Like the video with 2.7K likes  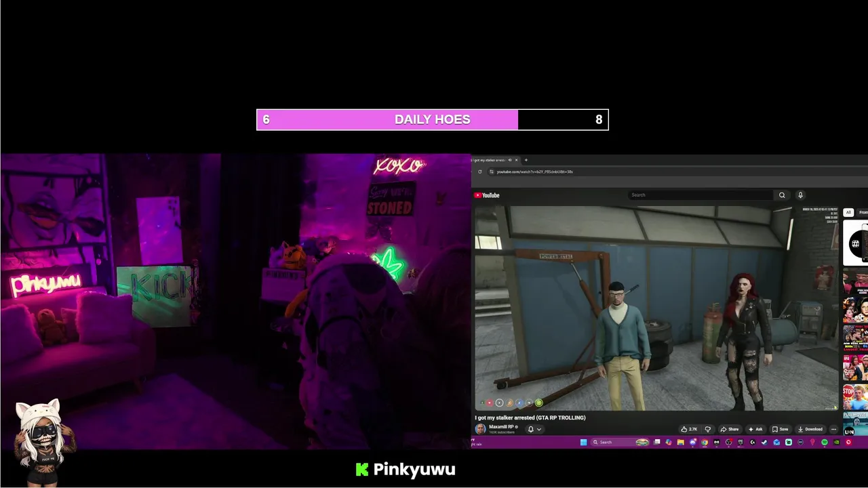(x=689, y=429)
